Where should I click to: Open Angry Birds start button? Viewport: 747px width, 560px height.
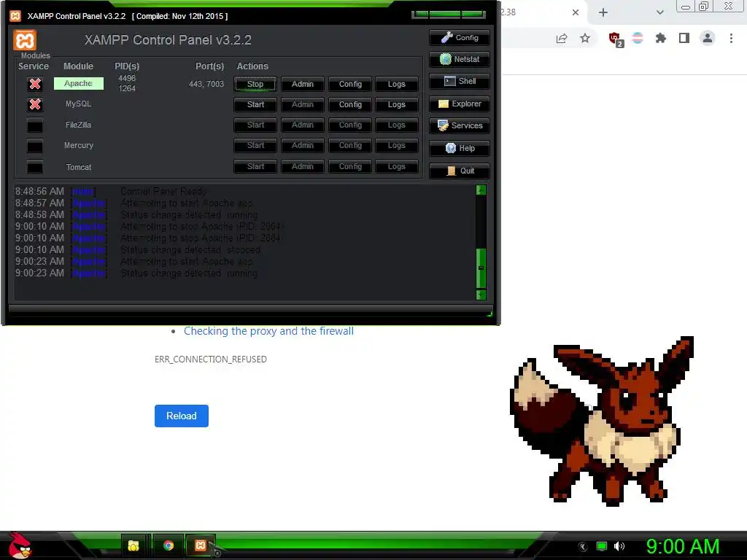pyautogui.click(x=20, y=545)
